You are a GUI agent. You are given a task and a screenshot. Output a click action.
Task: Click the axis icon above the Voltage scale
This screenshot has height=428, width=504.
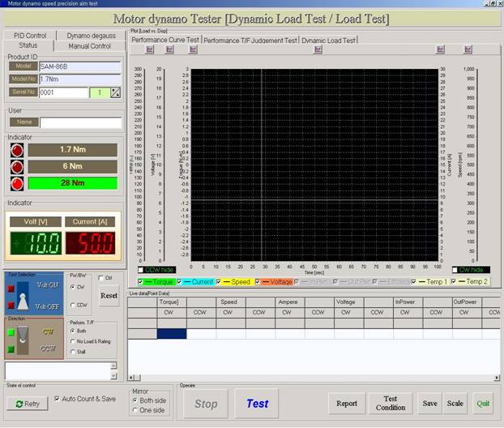(x=169, y=49)
